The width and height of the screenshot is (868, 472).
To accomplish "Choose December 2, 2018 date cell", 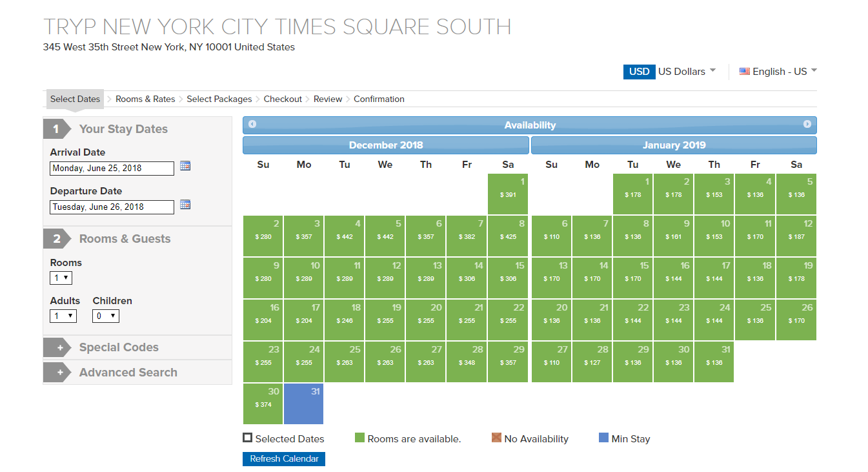I will pyautogui.click(x=263, y=236).
